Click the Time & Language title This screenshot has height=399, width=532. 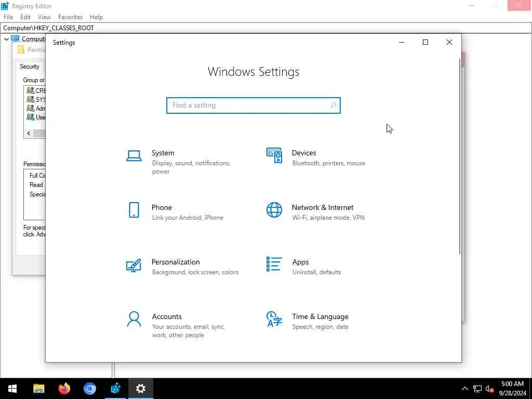click(320, 316)
